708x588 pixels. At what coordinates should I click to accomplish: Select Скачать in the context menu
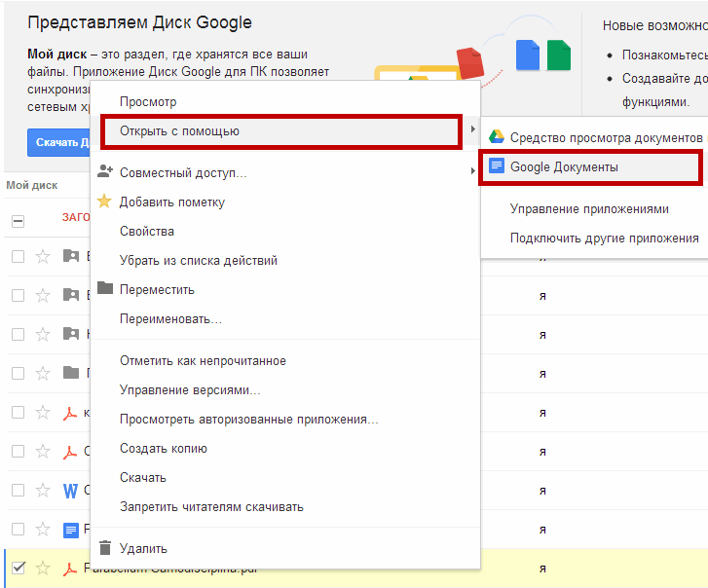click(285, 477)
